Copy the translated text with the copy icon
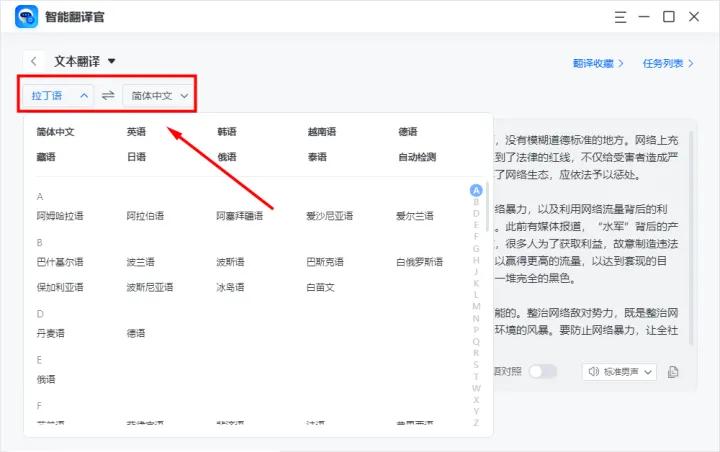Image resolution: width=720 pixels, height=452 pixels. pos(673,372)
